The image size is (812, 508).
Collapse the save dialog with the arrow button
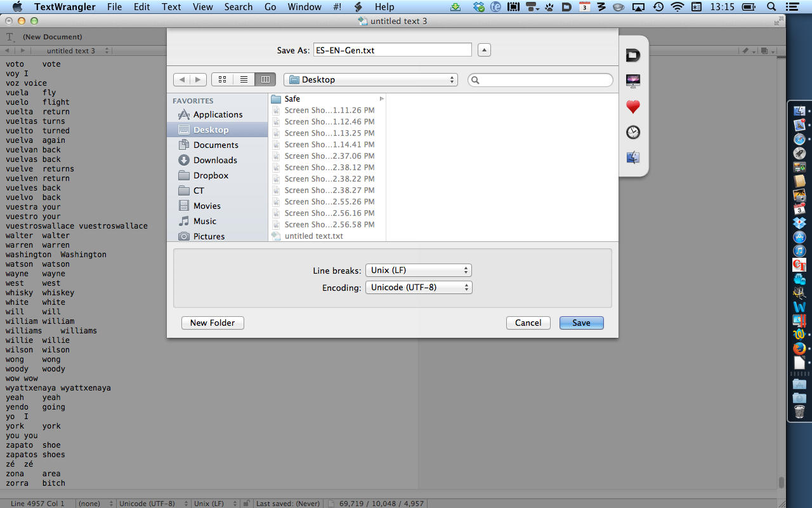(x=484, y=50)
